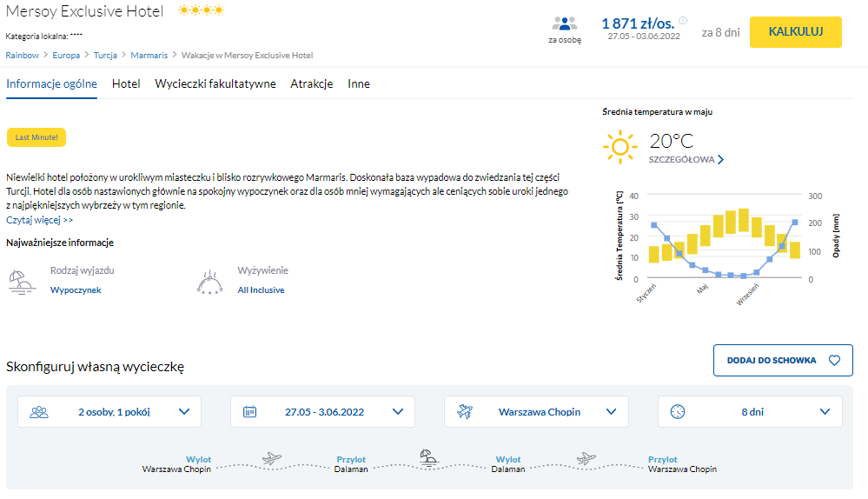The height and width of the screenshot is (499, 868).
Task: Open the Marmaris breadcrumb link
Action: click(149, 55)
